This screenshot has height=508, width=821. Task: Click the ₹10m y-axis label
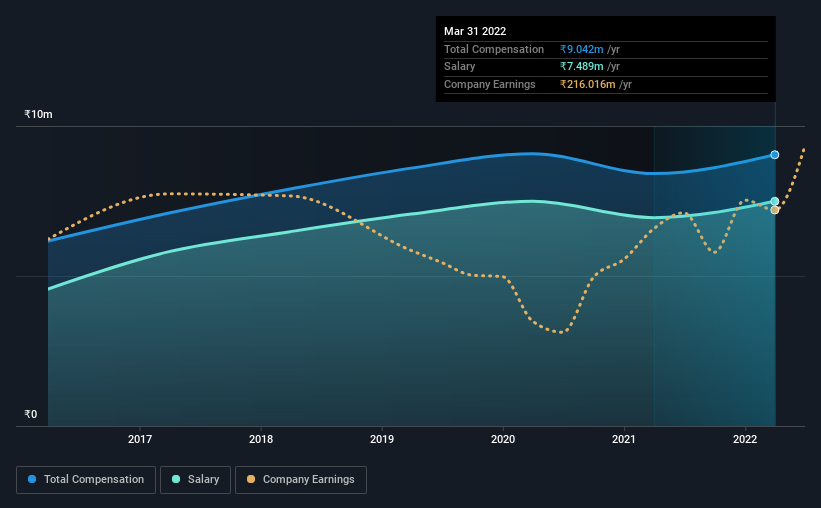point(38,114)
